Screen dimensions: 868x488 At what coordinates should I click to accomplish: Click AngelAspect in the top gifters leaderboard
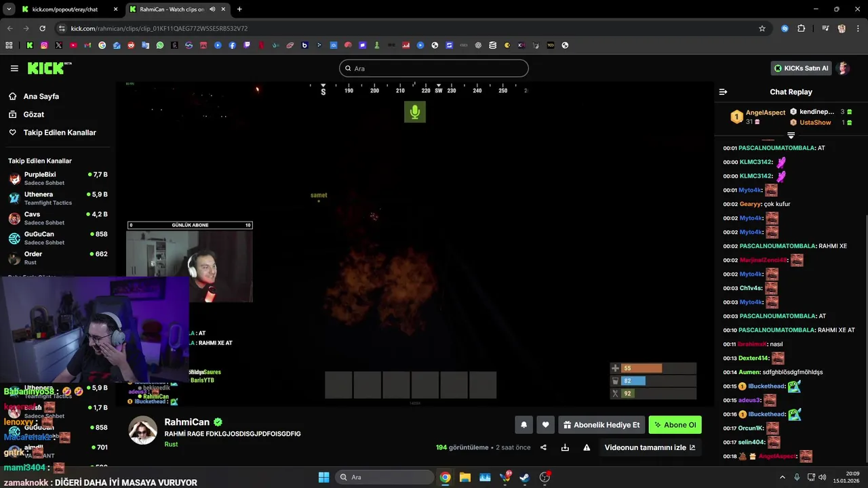point(765,113)
